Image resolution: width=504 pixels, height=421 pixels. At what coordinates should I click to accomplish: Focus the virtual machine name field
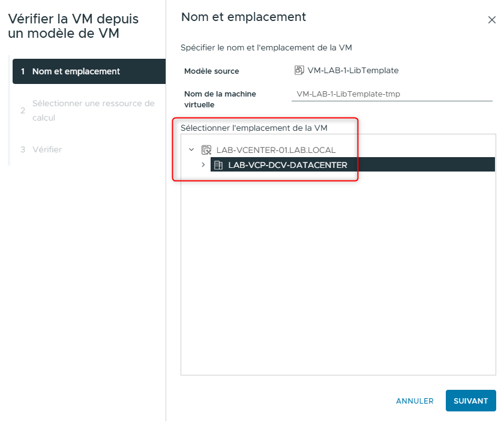(x=391, y=94)
